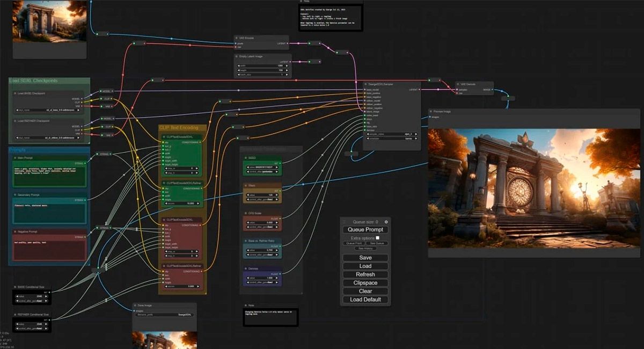Open the See Queue list

point(376,243)
